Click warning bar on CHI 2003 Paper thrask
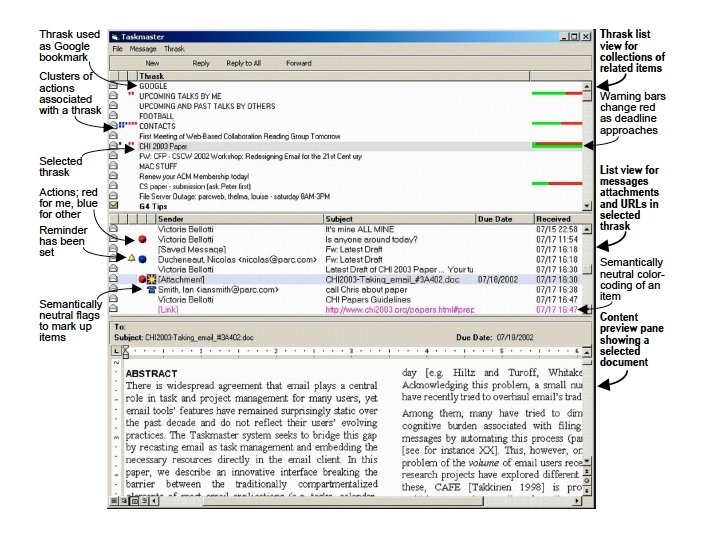Image resolution: width=720 pixels, height=540 pixels. [557, 145]
